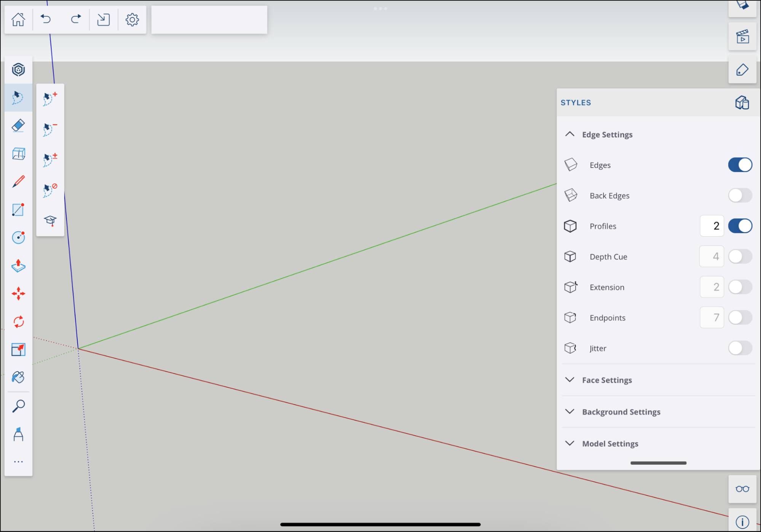Select the Push/Pull tool
Image resolution: width=761 pixels, height=532 pixels.
(x=18, y=266)
